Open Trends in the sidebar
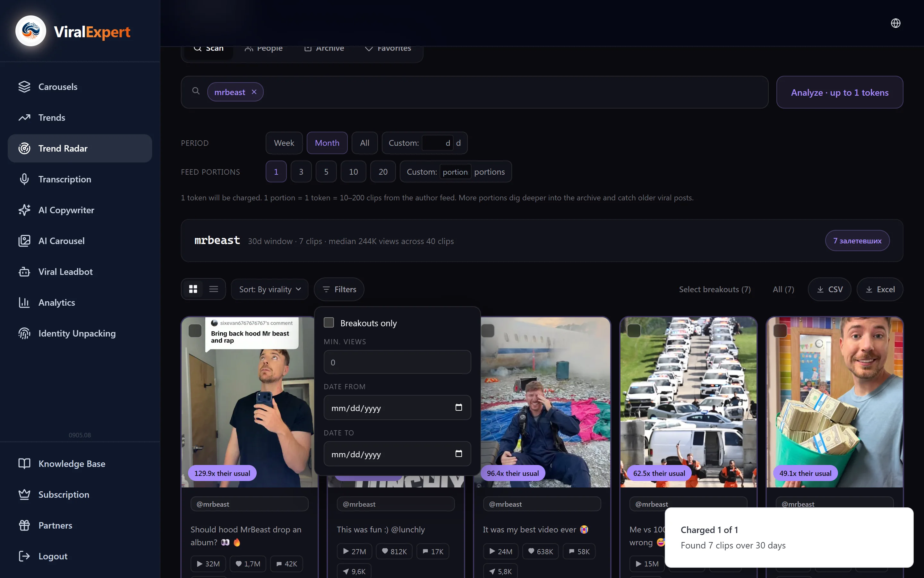 80,118
